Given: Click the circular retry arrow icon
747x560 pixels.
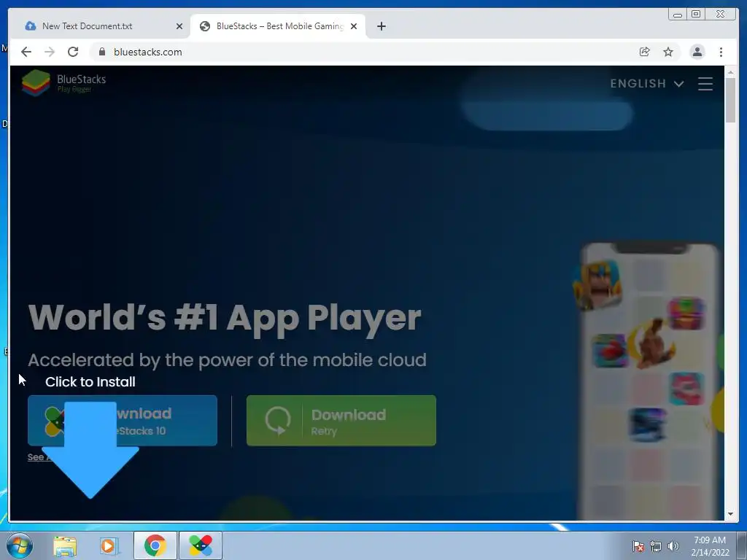Looking at the screenshot, I should click(x=278, y=421).
